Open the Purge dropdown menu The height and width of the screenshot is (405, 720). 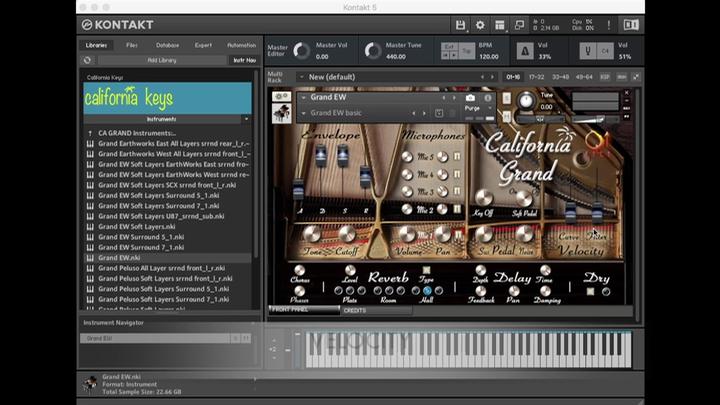(x=489, y=108)
